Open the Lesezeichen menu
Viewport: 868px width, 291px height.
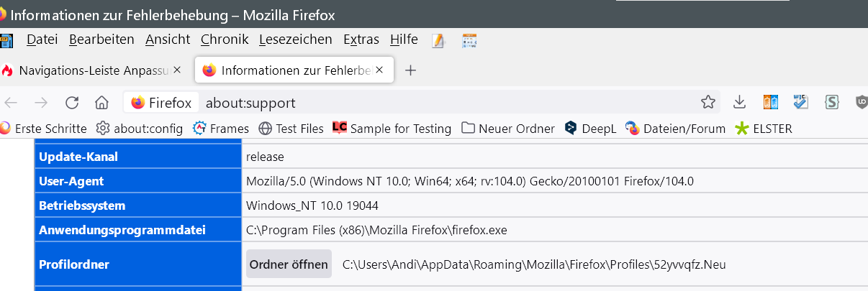(x=295, y=40)
